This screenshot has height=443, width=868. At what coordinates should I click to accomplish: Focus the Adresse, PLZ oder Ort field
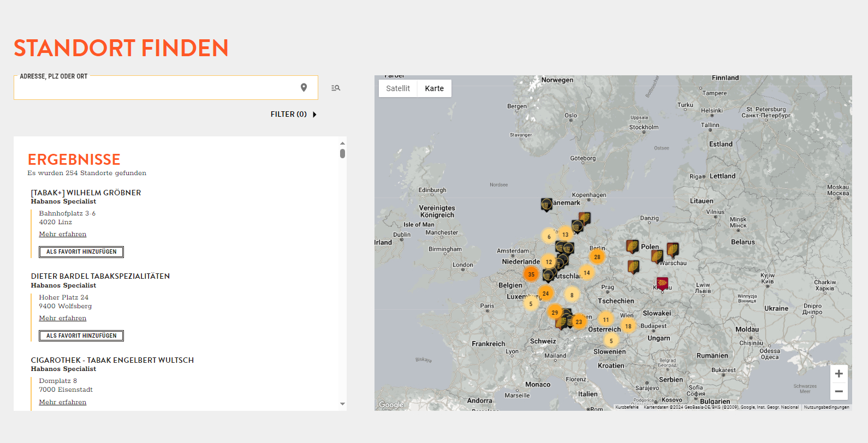coord(166,88)
